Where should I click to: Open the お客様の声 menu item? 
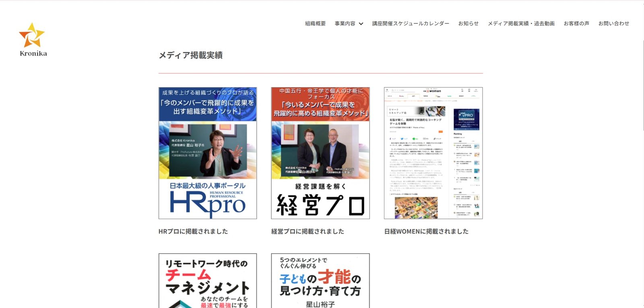pos(576,24)
